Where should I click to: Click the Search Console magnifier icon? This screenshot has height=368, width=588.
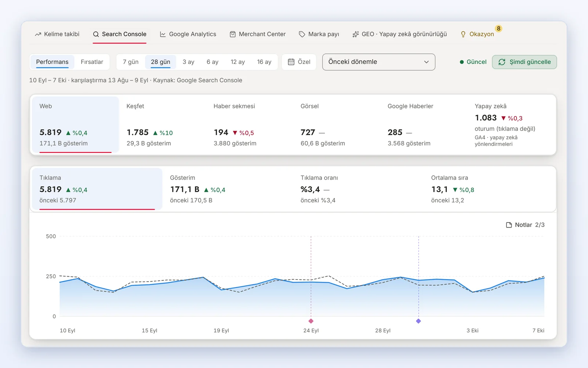pos(96,34)
